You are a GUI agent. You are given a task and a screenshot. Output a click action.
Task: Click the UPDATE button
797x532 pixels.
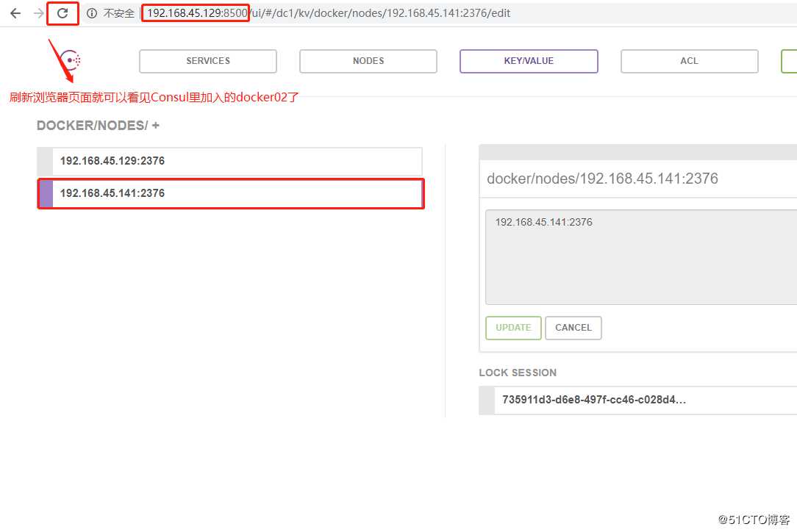coord(513,328)
